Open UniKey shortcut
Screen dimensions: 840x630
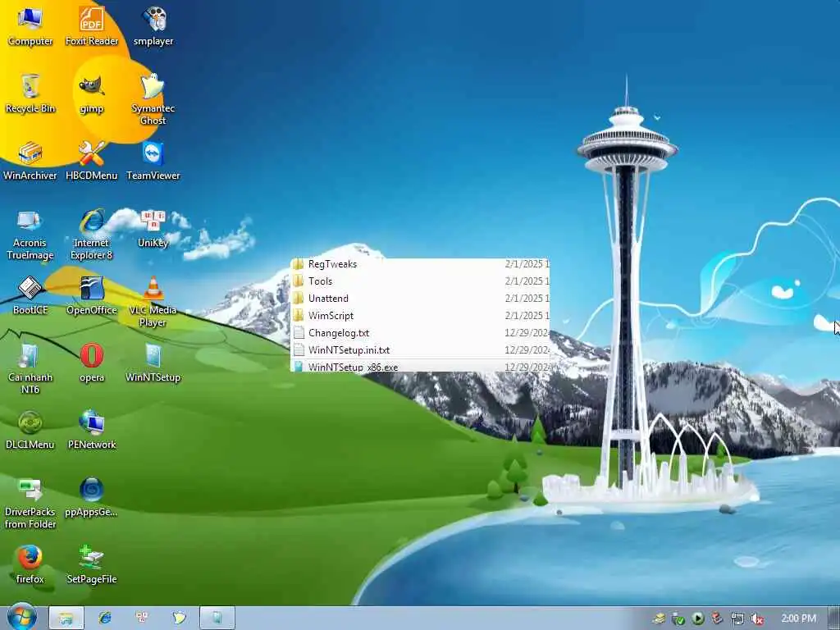[153, 229]
